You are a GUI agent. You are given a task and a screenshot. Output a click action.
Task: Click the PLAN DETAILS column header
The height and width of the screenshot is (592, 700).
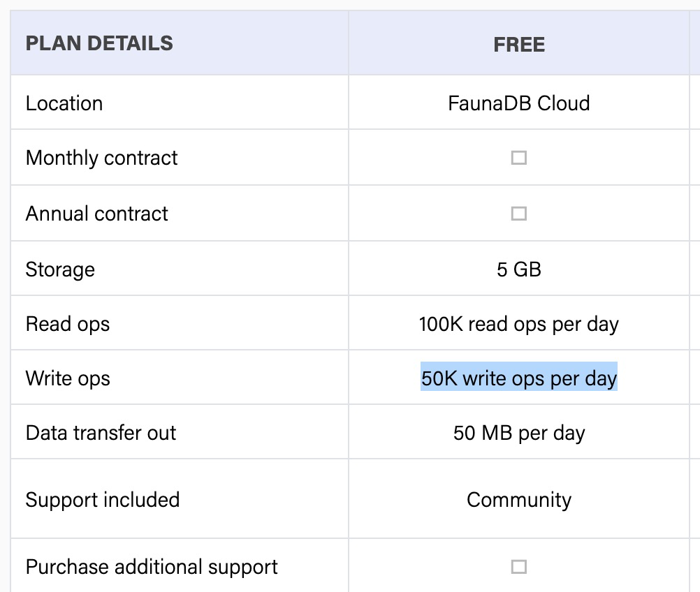(x=99, y=43)
